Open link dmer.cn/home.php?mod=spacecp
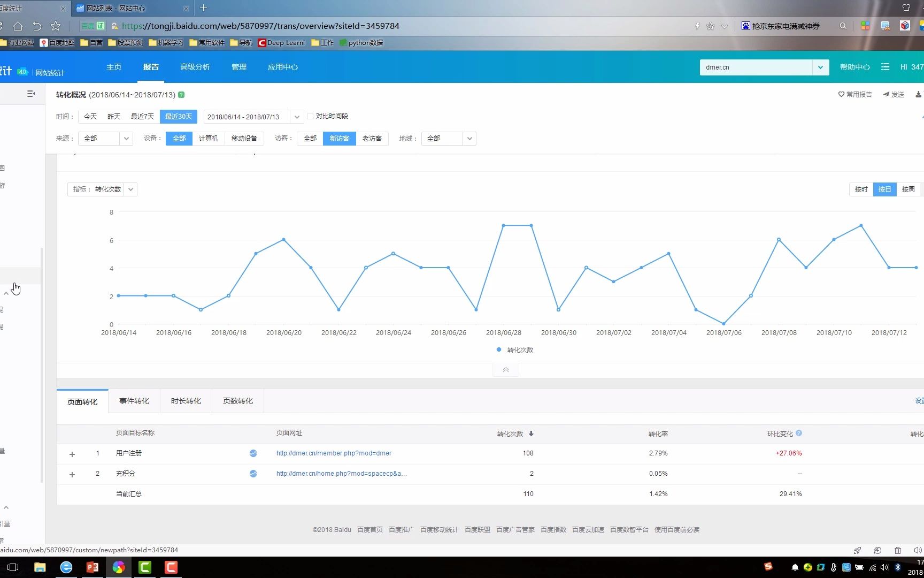The width and height of the screenshot is (924, 578). tap(342, 474)
